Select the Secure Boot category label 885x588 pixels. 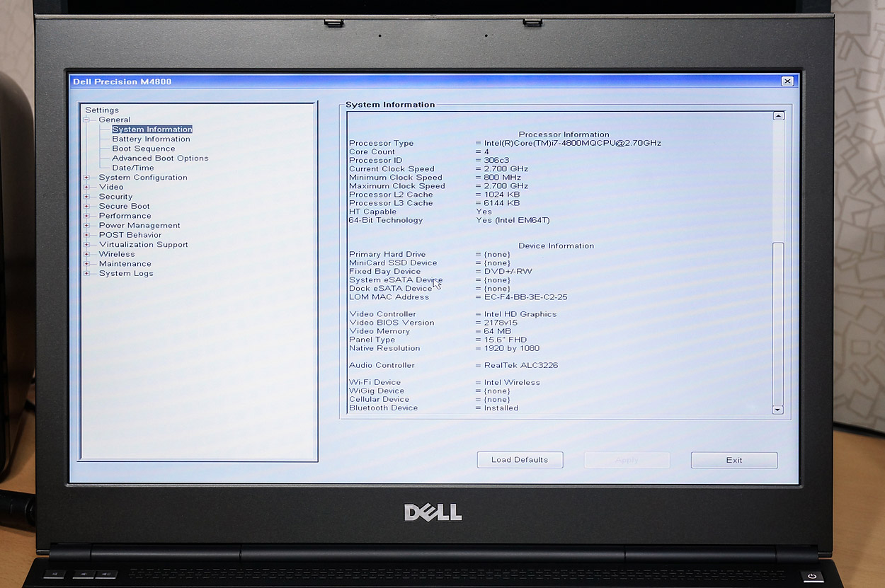tap(125, 207)
